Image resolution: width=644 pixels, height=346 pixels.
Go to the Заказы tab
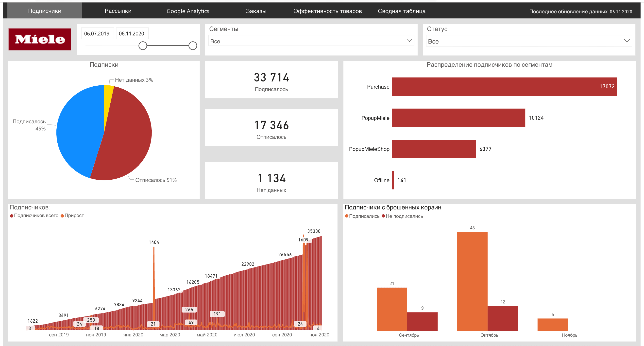[256, 11]
